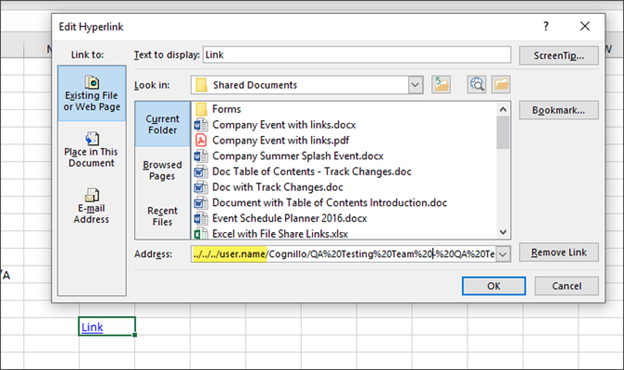Click the file list scroll up arrow
This screenshot has width=624, height=370.
503,109
